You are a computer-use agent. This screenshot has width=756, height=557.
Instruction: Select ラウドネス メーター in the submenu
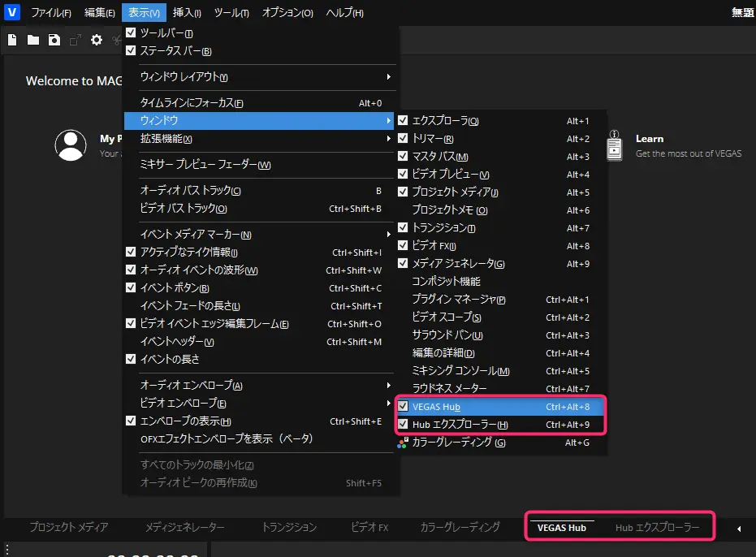click(x=500, y=388)
